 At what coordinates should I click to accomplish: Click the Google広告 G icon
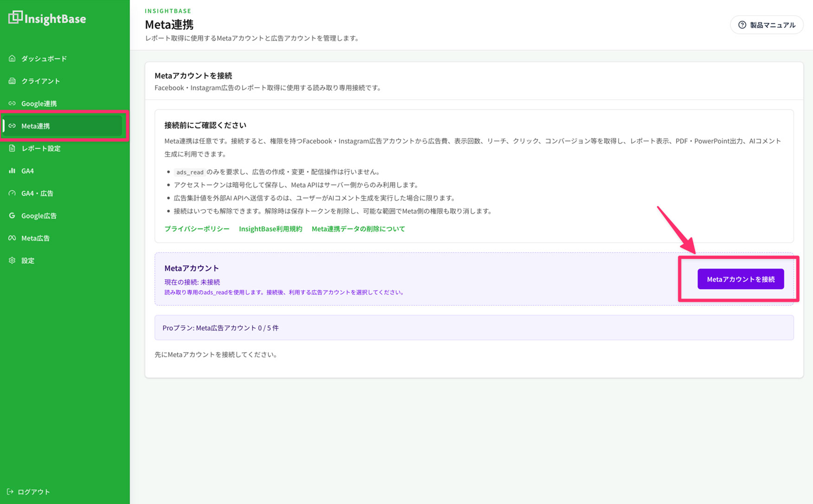[12, 215]
